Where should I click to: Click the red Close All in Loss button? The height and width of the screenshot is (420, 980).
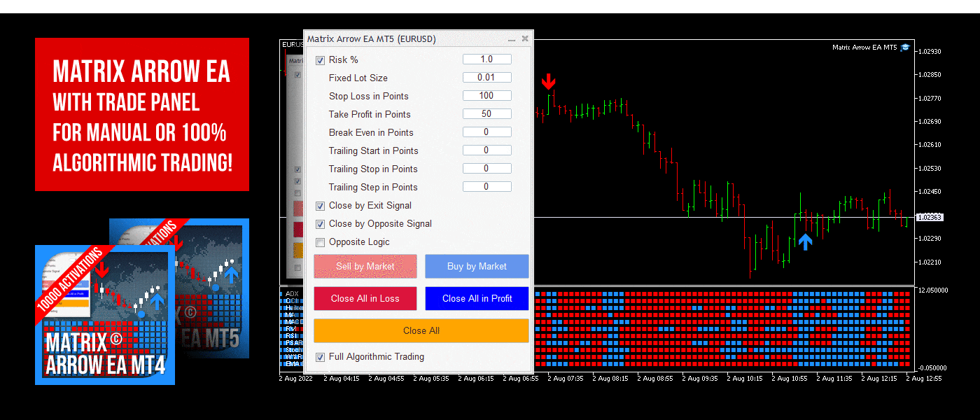coord(365,298)
